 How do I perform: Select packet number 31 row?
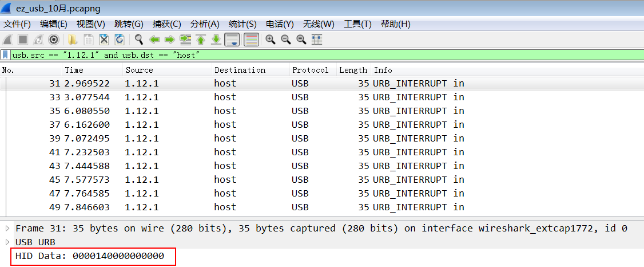click(322, 84)
